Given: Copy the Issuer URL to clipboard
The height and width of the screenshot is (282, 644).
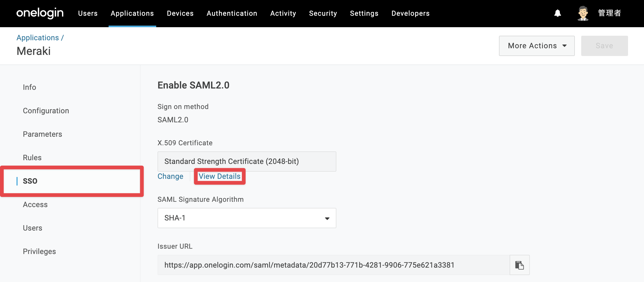Looking at the screenshot, I should pos(519,265).
